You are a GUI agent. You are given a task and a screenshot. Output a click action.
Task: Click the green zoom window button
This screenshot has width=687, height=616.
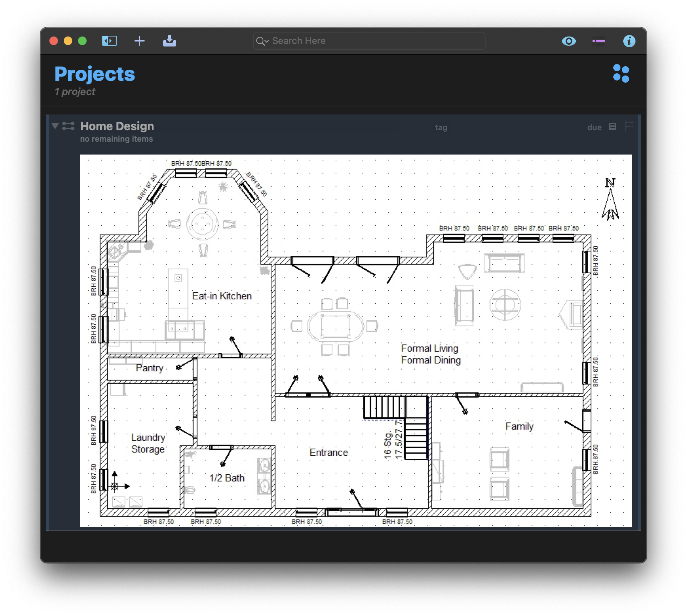pos(82,41)
